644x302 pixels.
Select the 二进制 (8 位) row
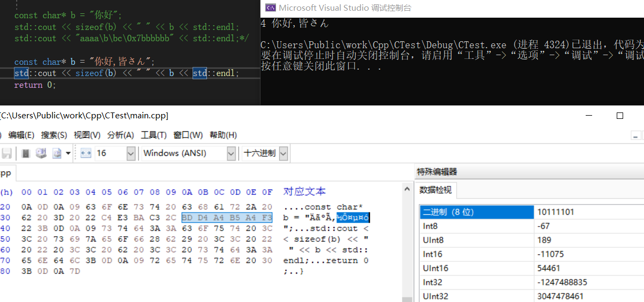click(x=476, y=212)
